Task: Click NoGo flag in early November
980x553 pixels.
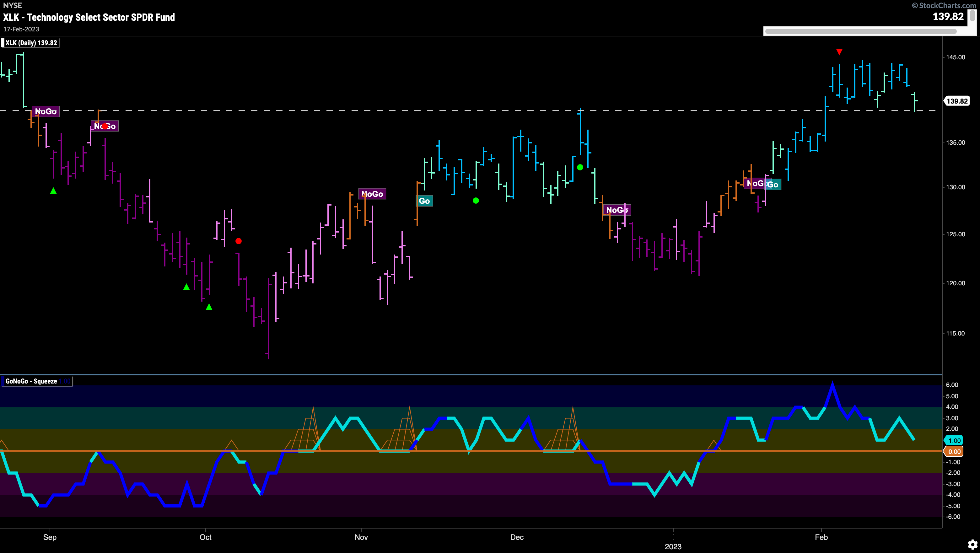Action: [372, 194]
